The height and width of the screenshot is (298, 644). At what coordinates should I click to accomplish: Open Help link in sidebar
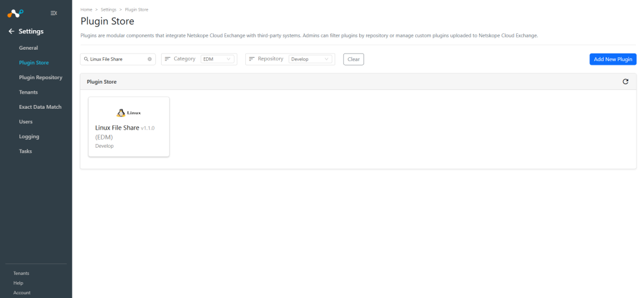[x=18, y=283]
